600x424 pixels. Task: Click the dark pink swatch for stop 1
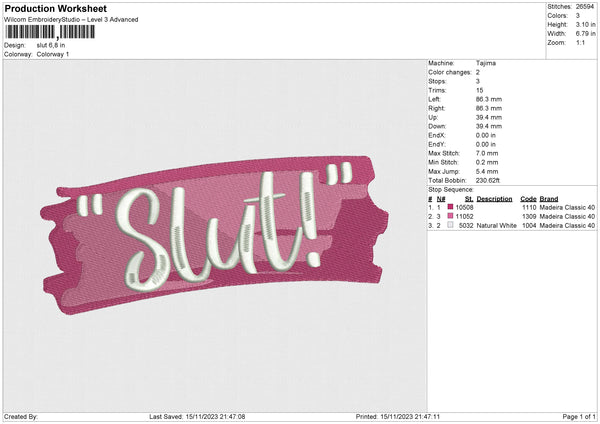pyautogui.click(x=451, y=207)
